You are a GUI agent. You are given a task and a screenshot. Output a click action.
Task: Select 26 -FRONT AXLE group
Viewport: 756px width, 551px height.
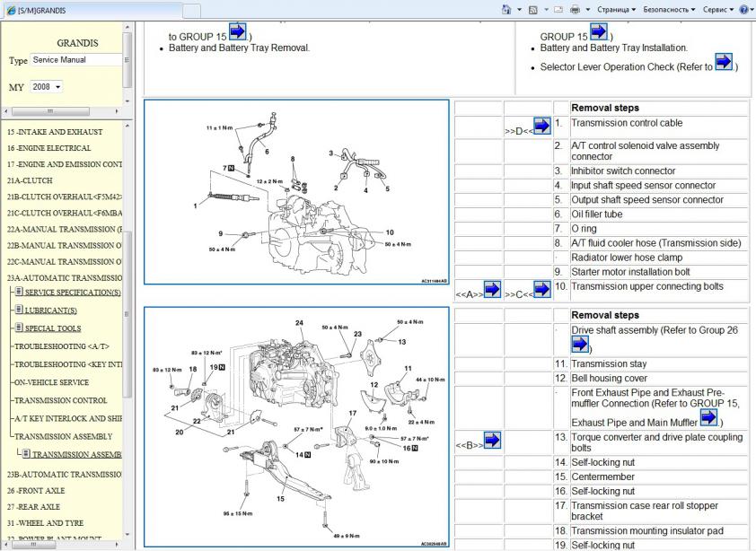[x=36, y=491]
